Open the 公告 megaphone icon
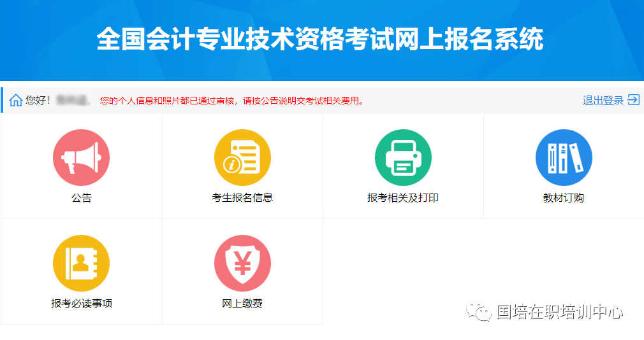644x340 pixels. point(82,157)
